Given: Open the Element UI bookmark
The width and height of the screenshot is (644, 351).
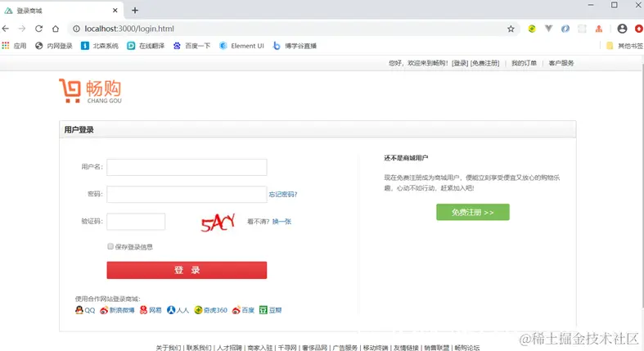Looking at the screenshot, I should click(241, 46).
